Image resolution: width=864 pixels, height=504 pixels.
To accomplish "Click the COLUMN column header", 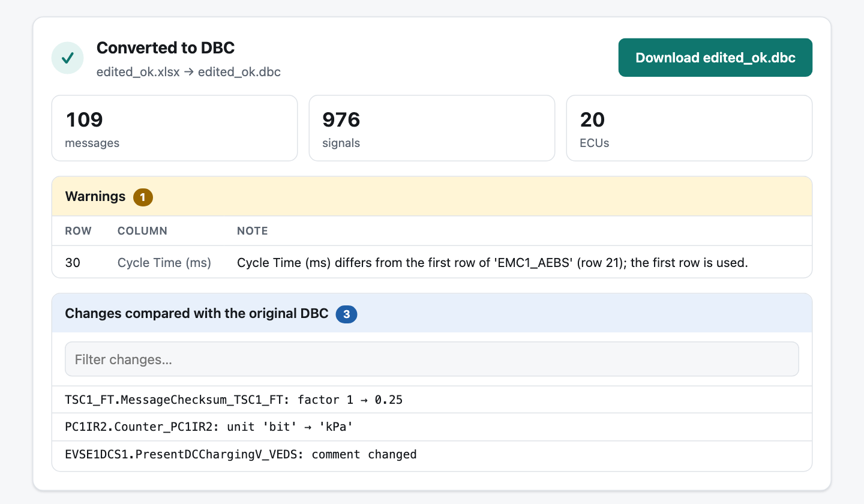I will [142, 231].
